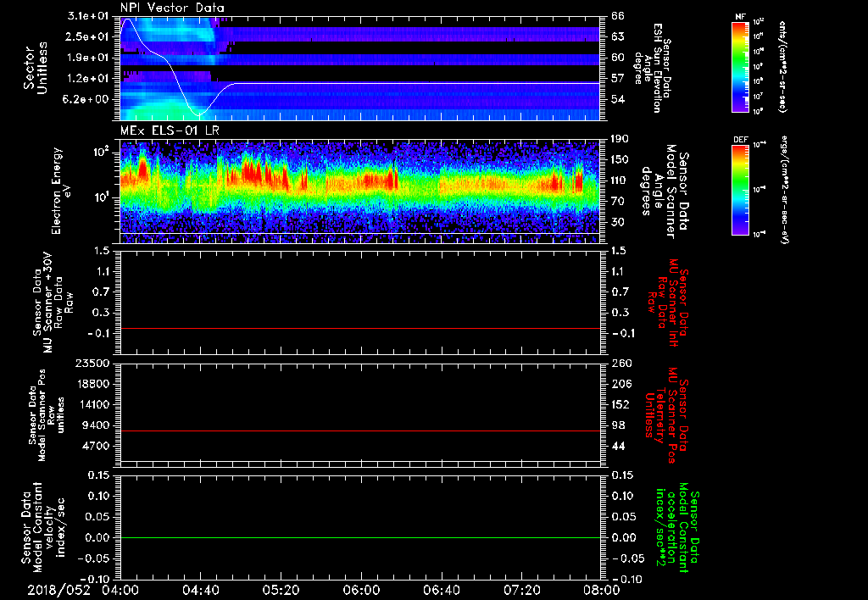Click the 260 telemetry tick label
This screenshot has width=868, height=600.
coord(620,363)
